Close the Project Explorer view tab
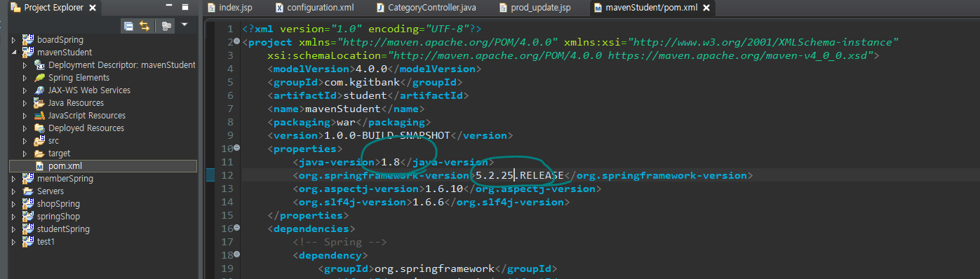 click(x=93, y=8)
